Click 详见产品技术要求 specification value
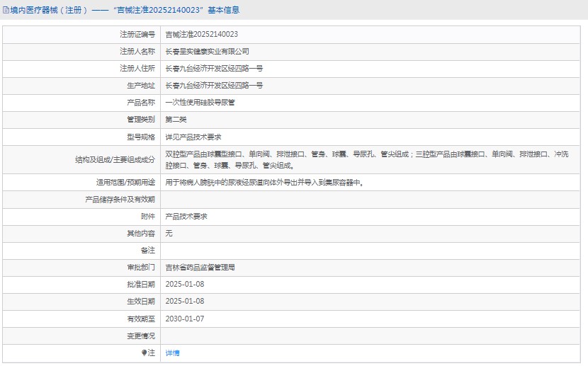Viewport: 588px width, 366px height. click(193, 137)
